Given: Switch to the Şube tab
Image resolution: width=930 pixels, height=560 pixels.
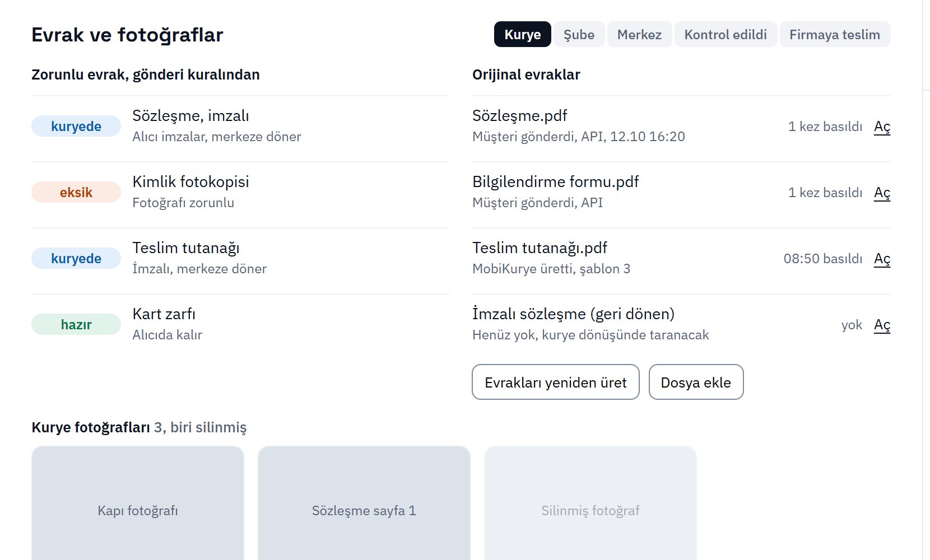Looking at the screenshot, I should (579, 35).
